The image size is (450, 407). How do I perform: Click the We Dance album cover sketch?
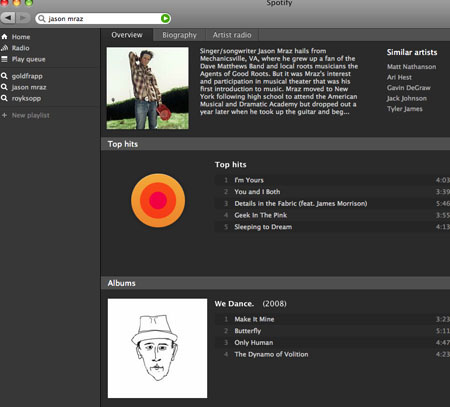(157, 348)
